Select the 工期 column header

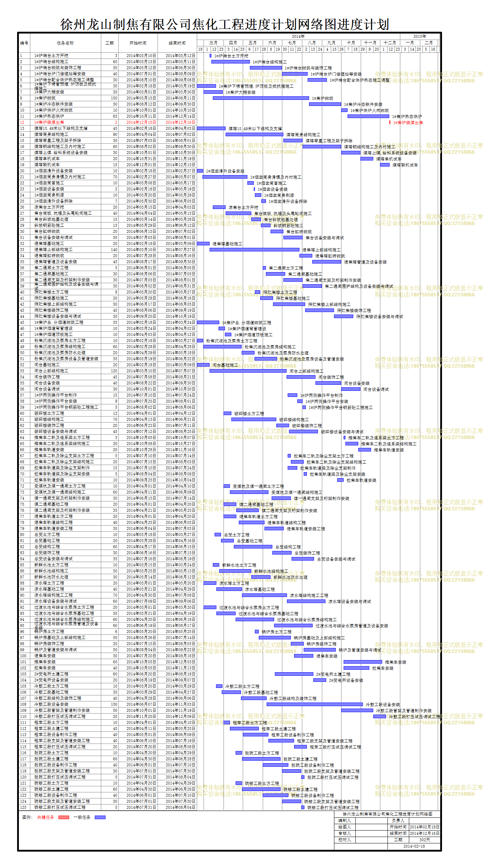109,43
